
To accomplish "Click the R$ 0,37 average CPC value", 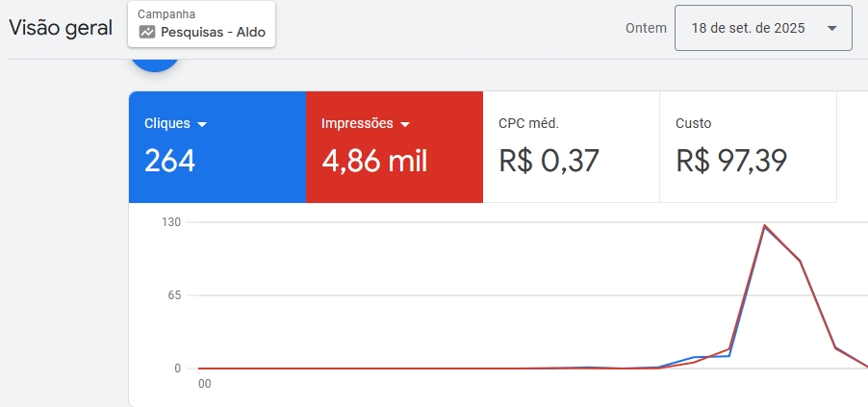I will 549,161.
